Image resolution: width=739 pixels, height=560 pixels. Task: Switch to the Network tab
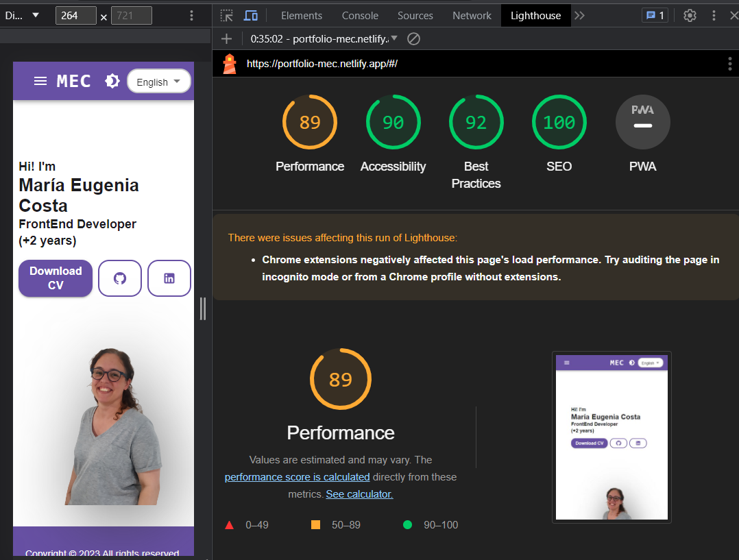[x=472, y=15]
